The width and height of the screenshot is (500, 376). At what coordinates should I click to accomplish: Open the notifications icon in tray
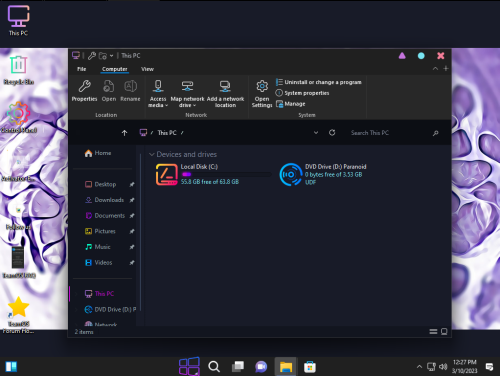click(x=489, y=367)
